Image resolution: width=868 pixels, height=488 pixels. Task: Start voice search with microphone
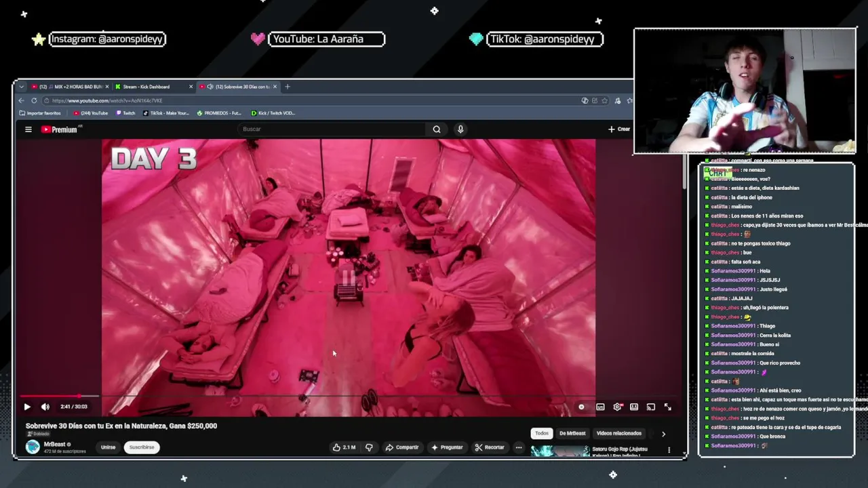click(x=460, y=129)
